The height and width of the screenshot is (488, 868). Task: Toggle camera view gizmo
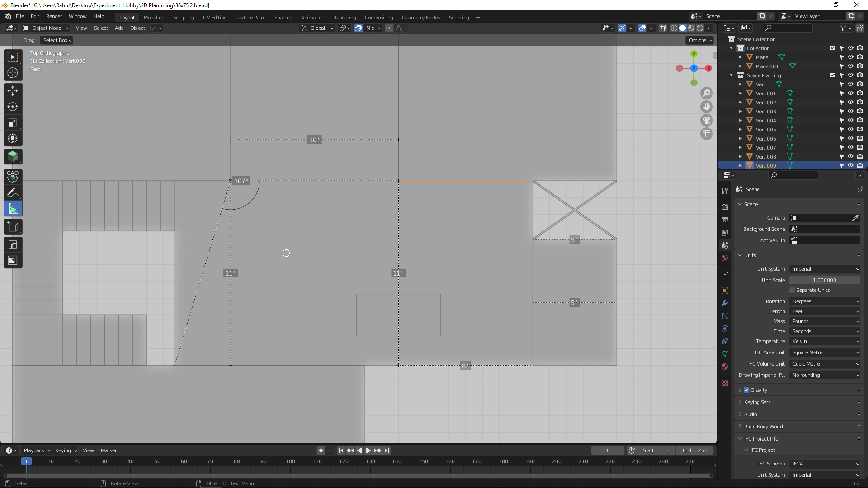click(x=706, y=120)
